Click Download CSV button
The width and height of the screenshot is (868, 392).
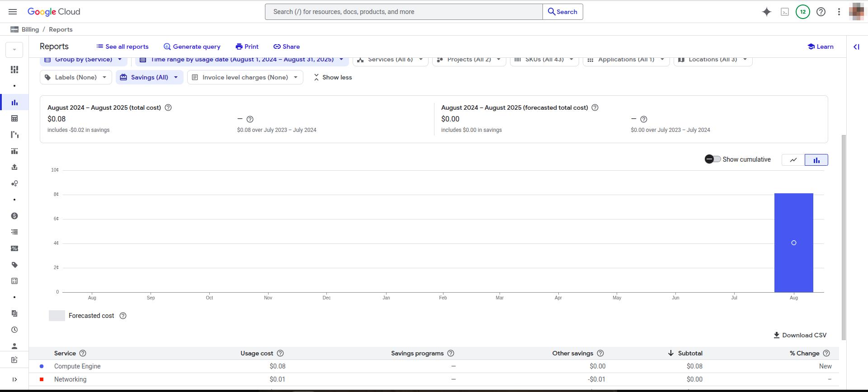click(800, 335)
